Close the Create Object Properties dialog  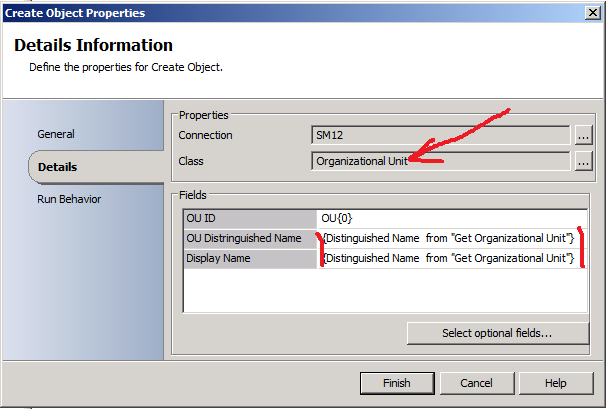591,13
